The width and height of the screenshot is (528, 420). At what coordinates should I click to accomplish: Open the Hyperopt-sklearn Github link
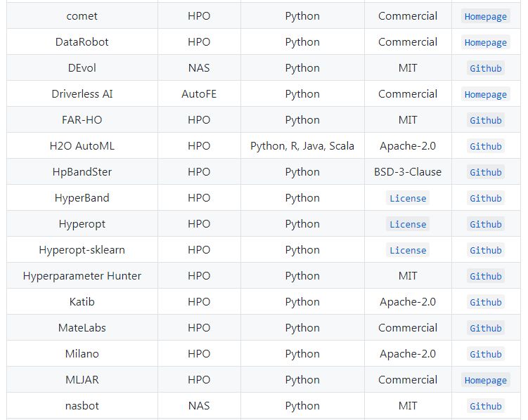tap(485, 250)
